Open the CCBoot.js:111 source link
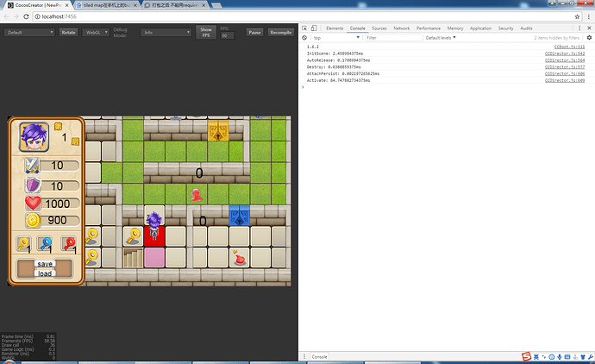 point(569,47)
